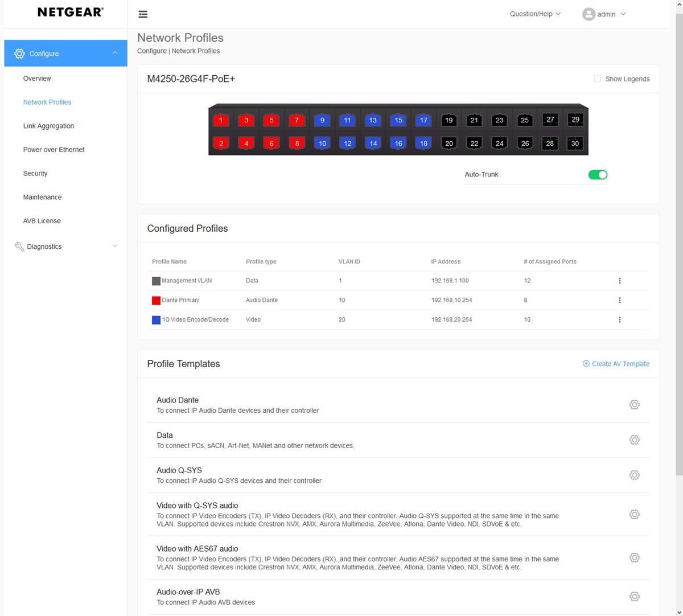Enable the Show Legends checkbox
This screenshot has width=683, height=616.
coord(598,79)
